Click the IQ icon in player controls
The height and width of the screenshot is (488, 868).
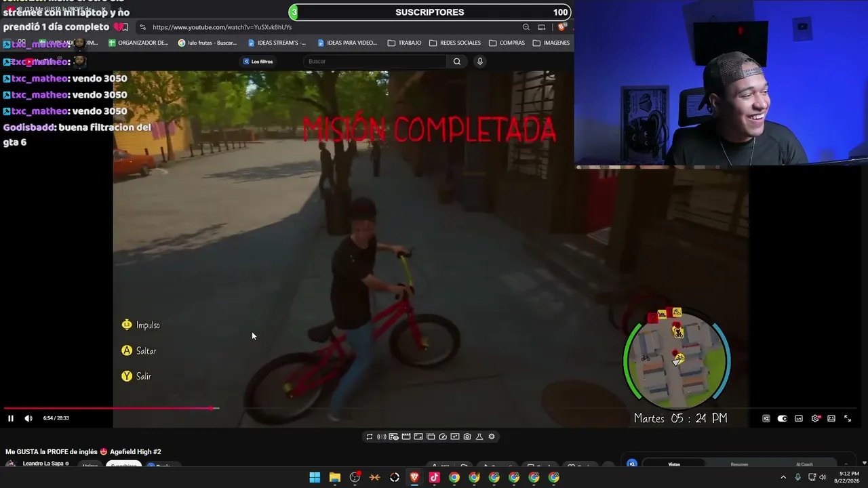(x=766, y=419)
